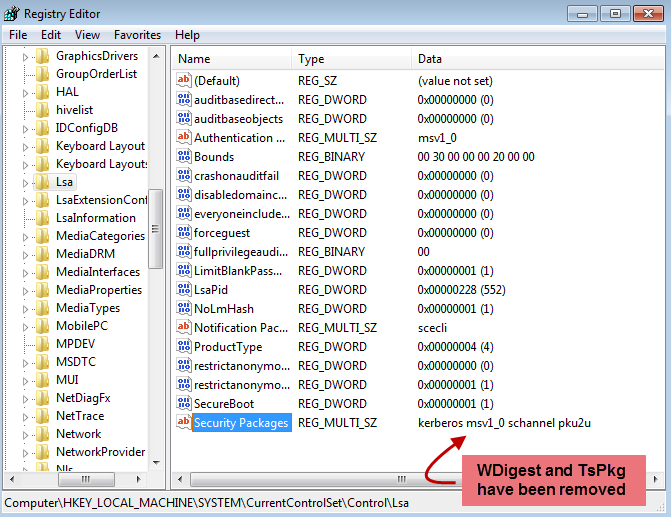This screenshot has height=517, width=671.
Task: Expand the GraphicsDrivers tree node
Action: coord(26,57)
